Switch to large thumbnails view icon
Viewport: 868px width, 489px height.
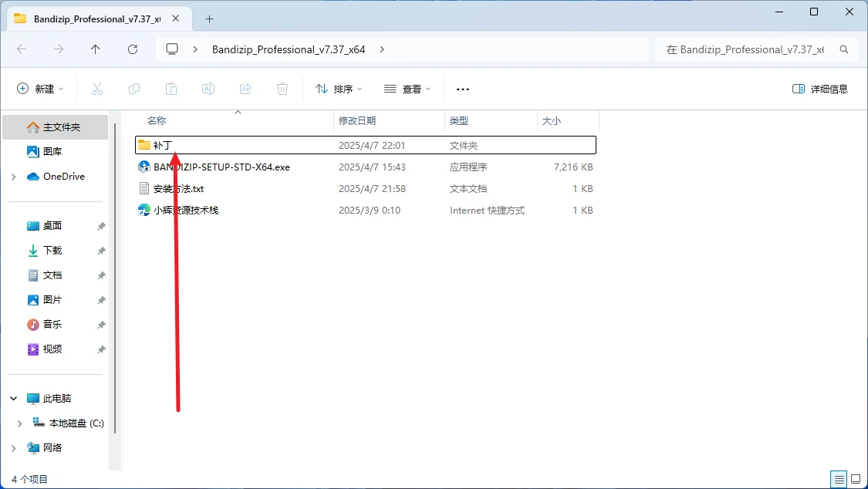856,479
